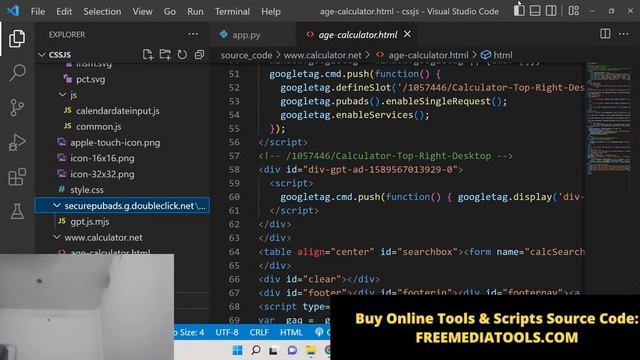Open the Edit menu
Viewport: 640px width, 360px height.
64,11
